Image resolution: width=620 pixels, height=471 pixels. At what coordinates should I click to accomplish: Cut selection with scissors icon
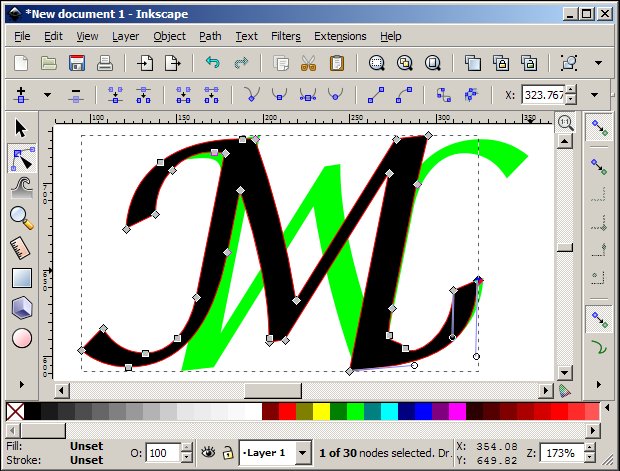(308, 63)
